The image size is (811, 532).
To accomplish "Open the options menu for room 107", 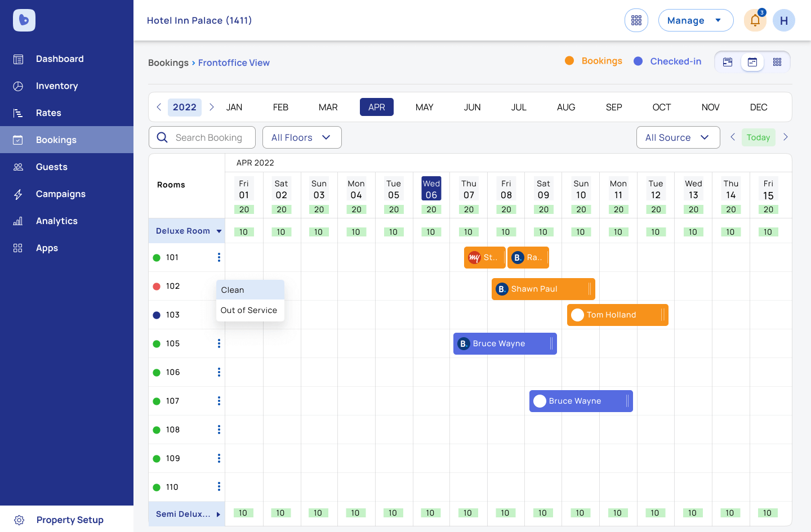I will 219,401.
